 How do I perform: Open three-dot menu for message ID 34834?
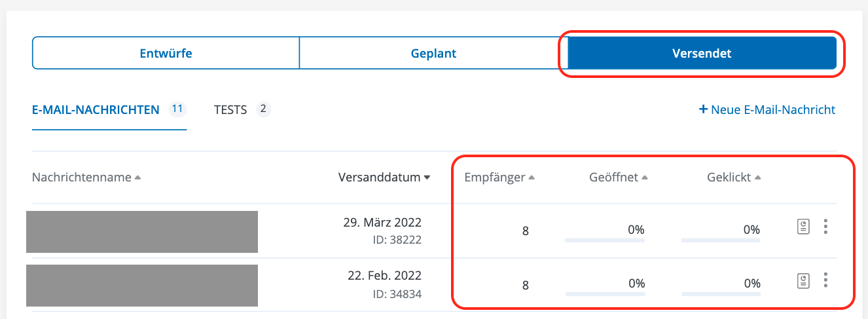[x=826, y=281]
